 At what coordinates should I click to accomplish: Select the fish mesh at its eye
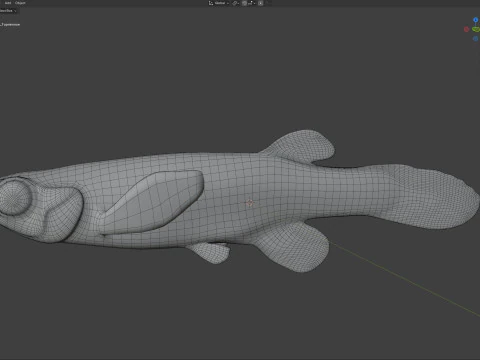[x=14, y=197]
